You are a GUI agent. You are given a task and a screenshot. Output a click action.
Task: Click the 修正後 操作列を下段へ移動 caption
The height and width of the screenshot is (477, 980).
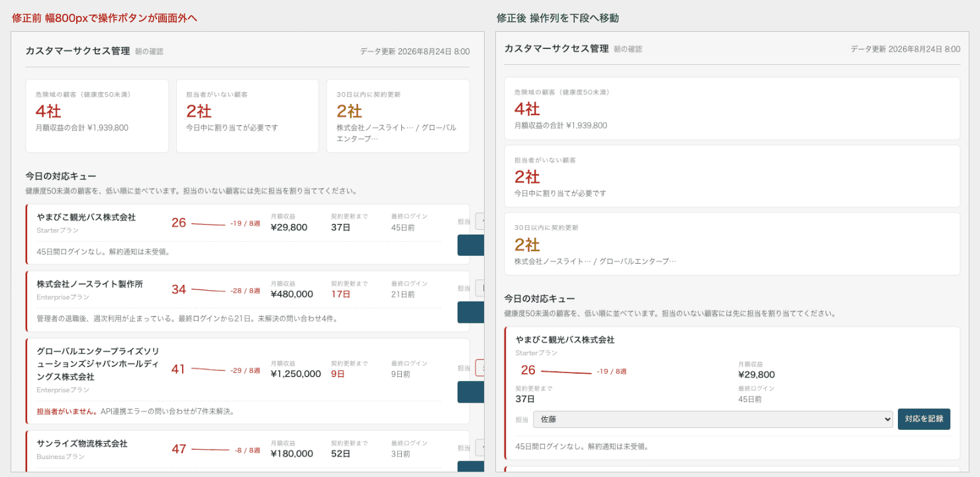coord(558,18)
